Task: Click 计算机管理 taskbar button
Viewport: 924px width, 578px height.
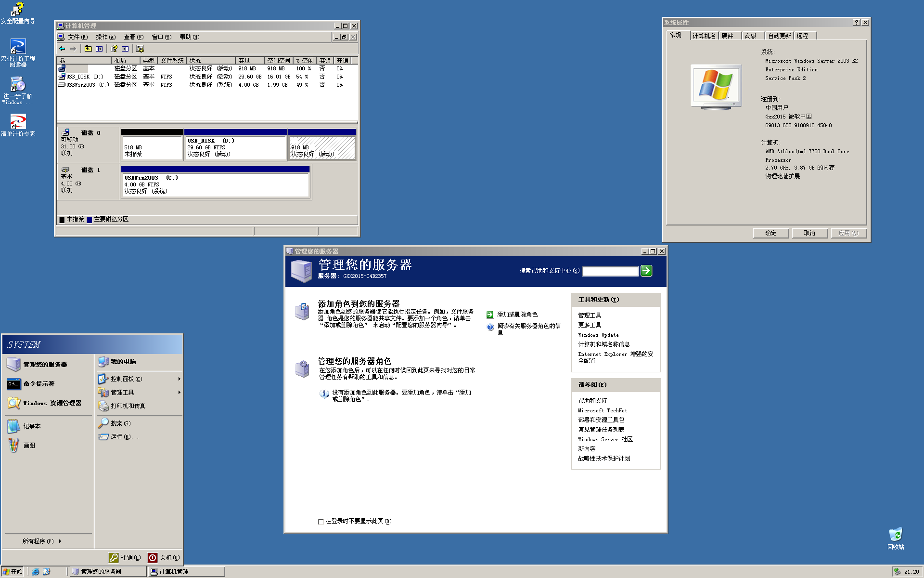Action: (186, 572)
